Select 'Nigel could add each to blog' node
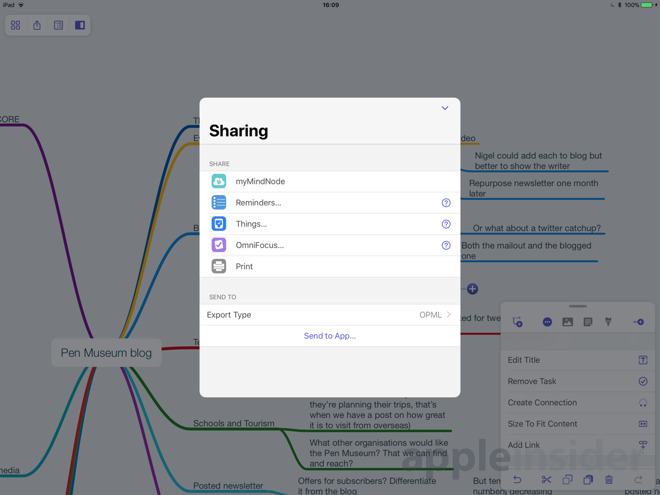660x495 pixels. [x=538, y=161]
